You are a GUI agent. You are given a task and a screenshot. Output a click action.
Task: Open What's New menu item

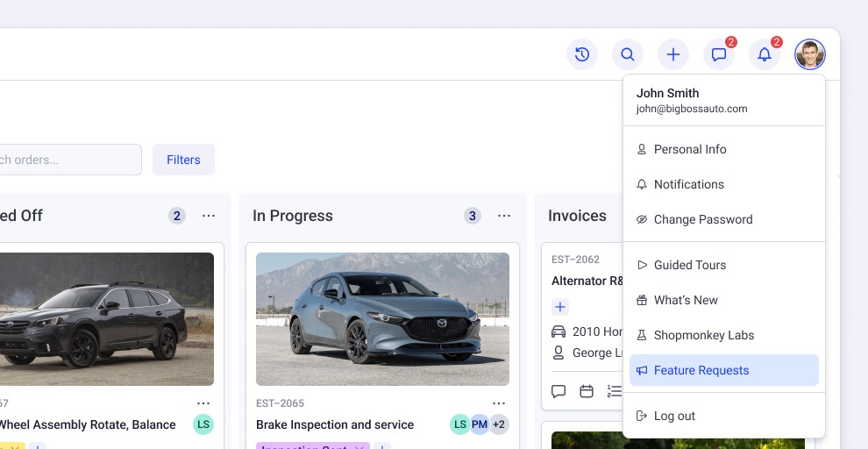point(724,300)
